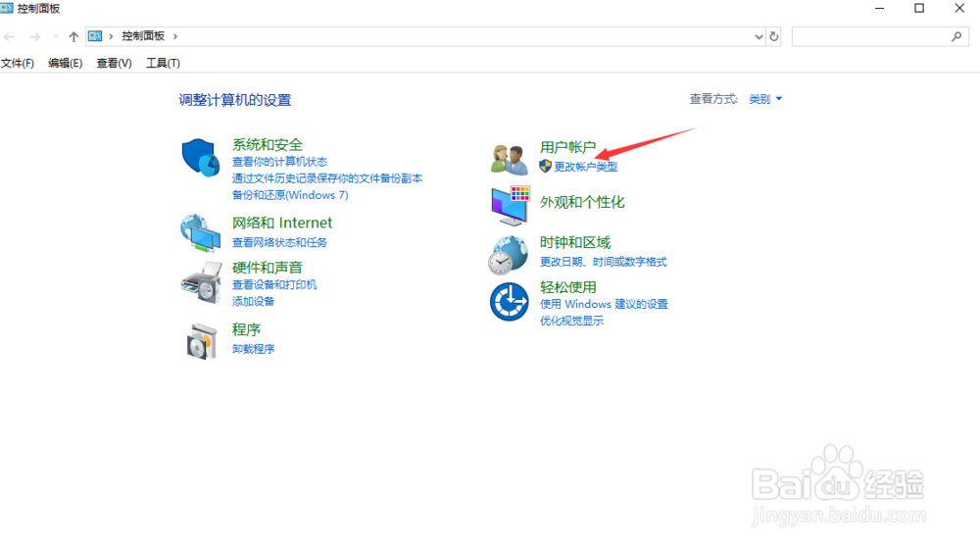The height and width of the screenshot is (549, 980).
Task: Click 查看网络状态和任务 link
Action: [x=280, y=242]
